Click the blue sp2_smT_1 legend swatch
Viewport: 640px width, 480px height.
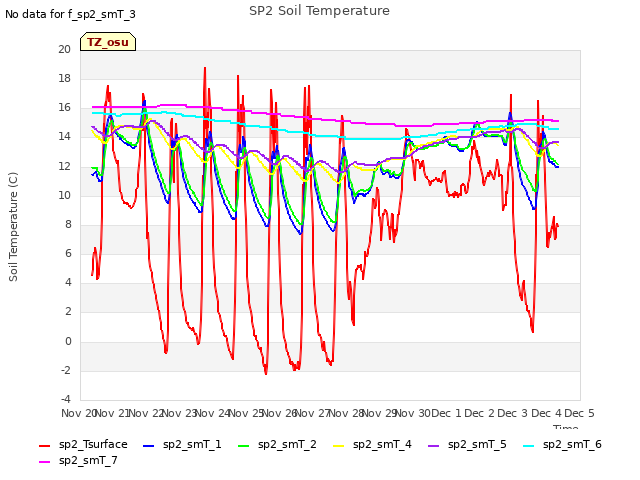click(149, 446)
